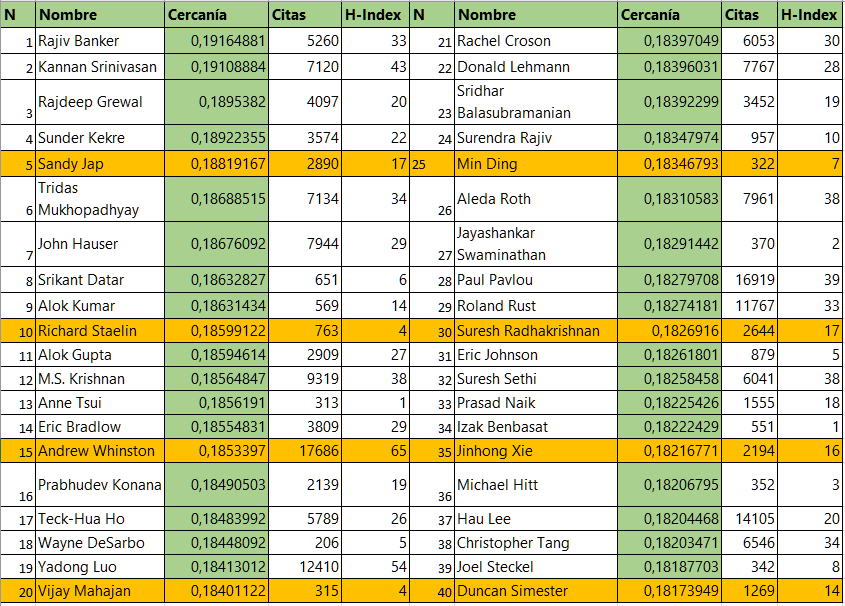This screenshot has width=845, height=606.
Task: Select the right H-Index column header
Action: [809, 15]
